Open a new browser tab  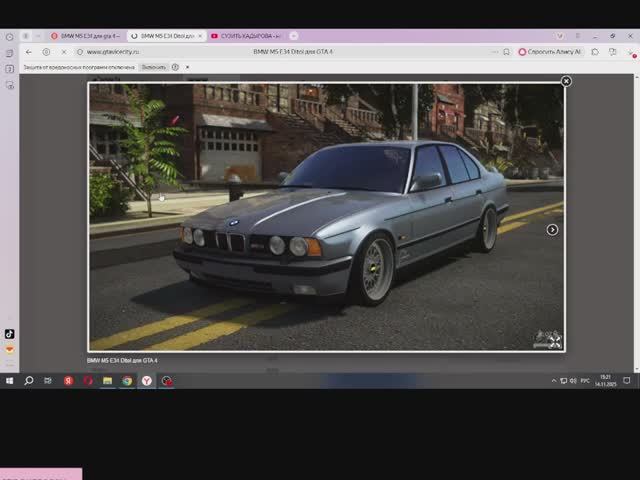(293, 36)
